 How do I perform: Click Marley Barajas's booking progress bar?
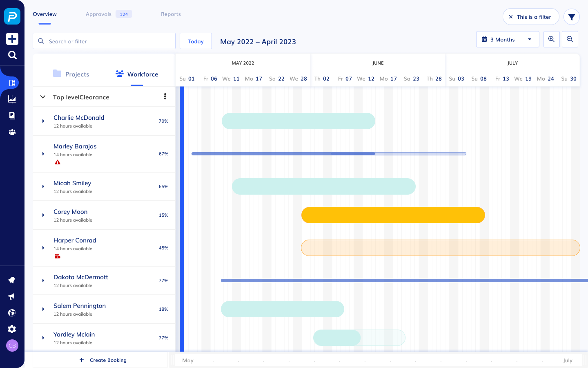point(329,154)
